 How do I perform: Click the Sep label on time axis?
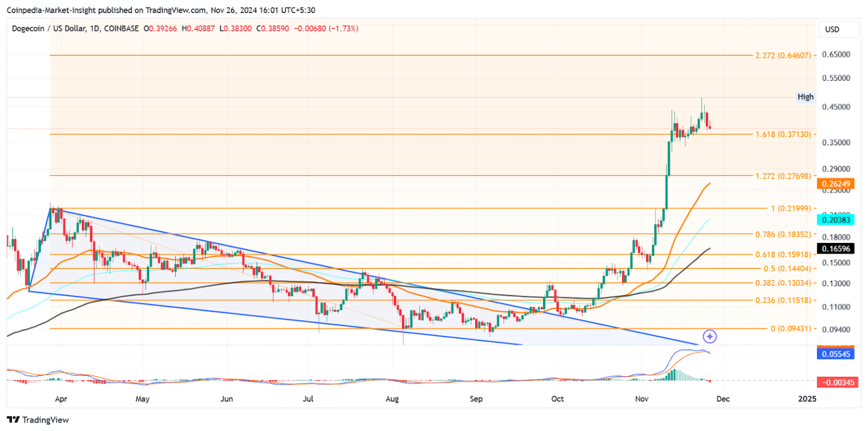pyautogui.click(x=476, y=399)
